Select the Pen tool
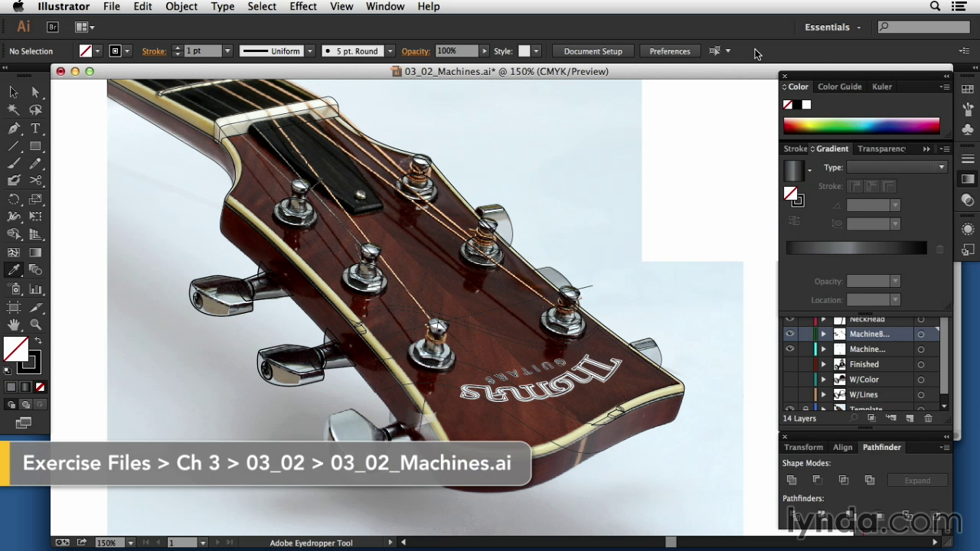Image resolution: width=980 pixels, height=551 pixels. coord(14,129)
